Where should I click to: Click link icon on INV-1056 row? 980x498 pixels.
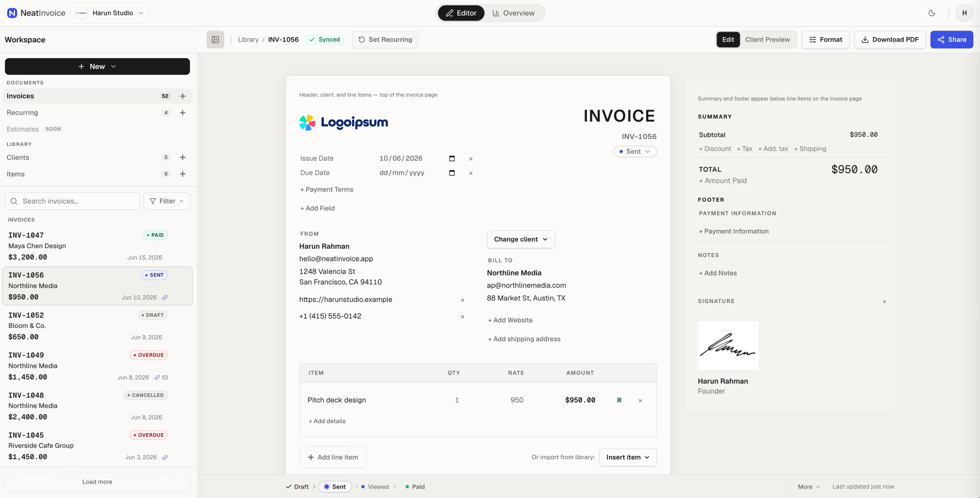165,297
